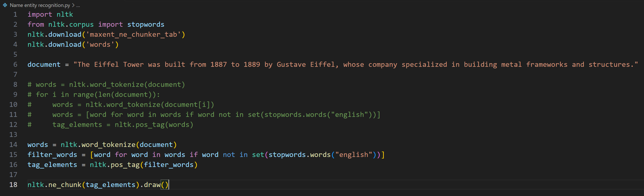Click the 'filter_words' variable on line 15
The height and width of the screenshot is (196, 644).
pyautogui.click(x=52, y=155)
